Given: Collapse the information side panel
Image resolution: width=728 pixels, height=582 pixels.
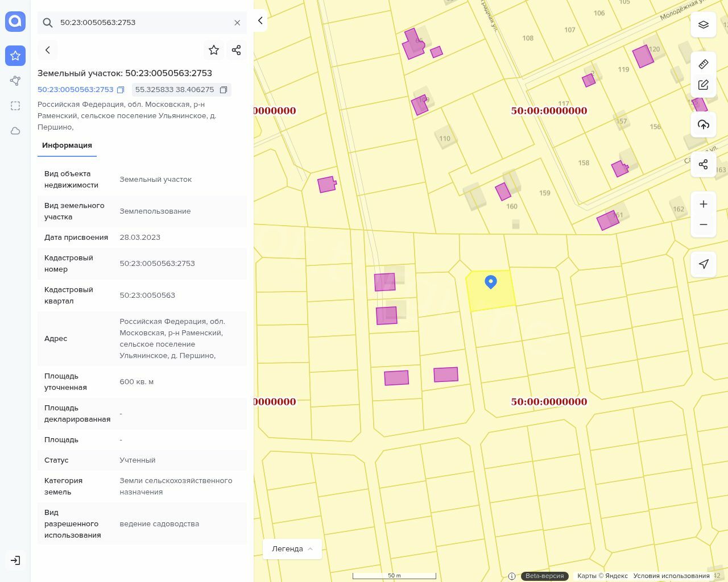Looking at the screenshot, I should 260,20.
